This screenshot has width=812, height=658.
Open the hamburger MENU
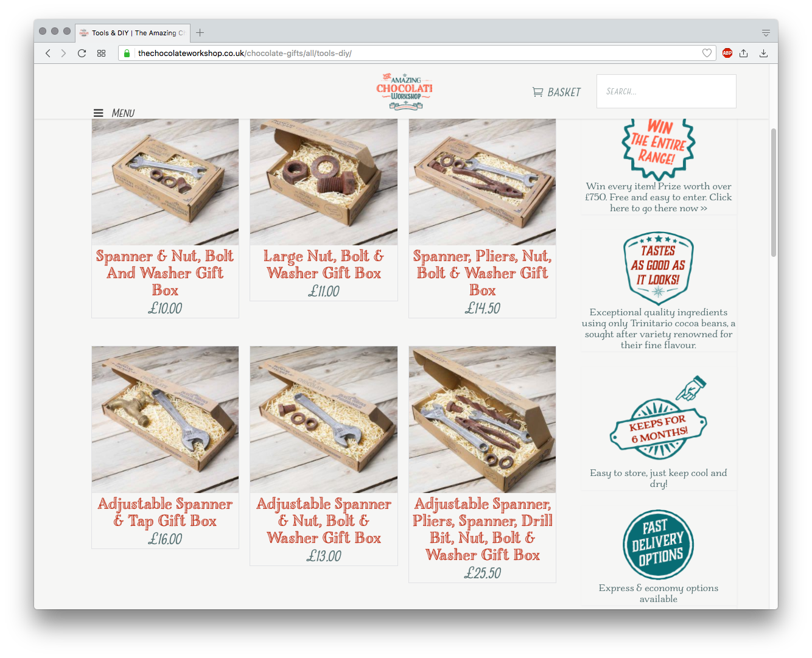click(x=114, y=113)
